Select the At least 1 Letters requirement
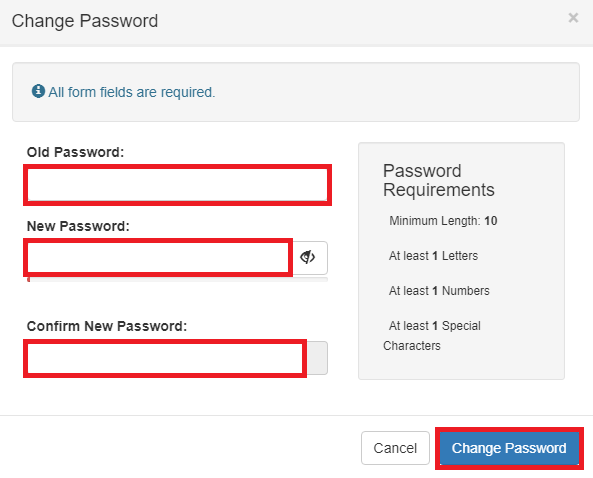 [433, 256]
